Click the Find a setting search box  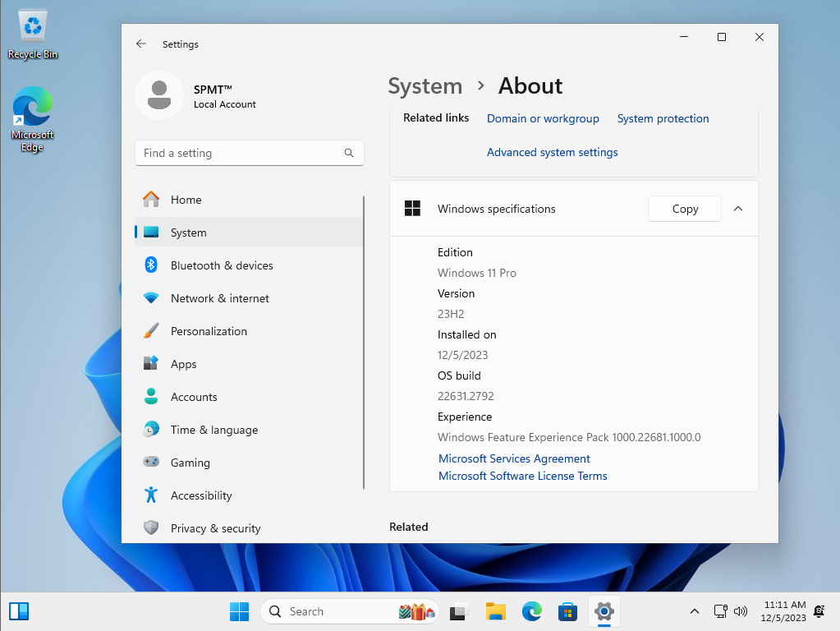click(x=249, y=153)
